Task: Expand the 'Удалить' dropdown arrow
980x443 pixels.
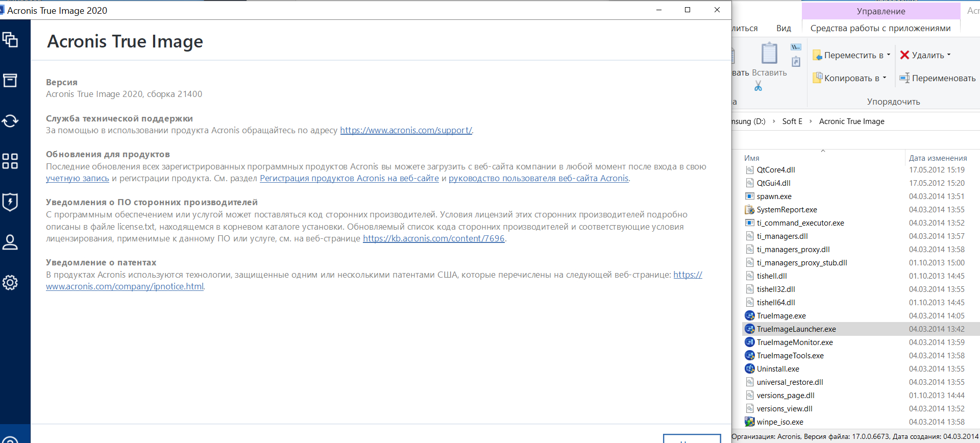Action: pyautogui.click(x=949, y=55)
